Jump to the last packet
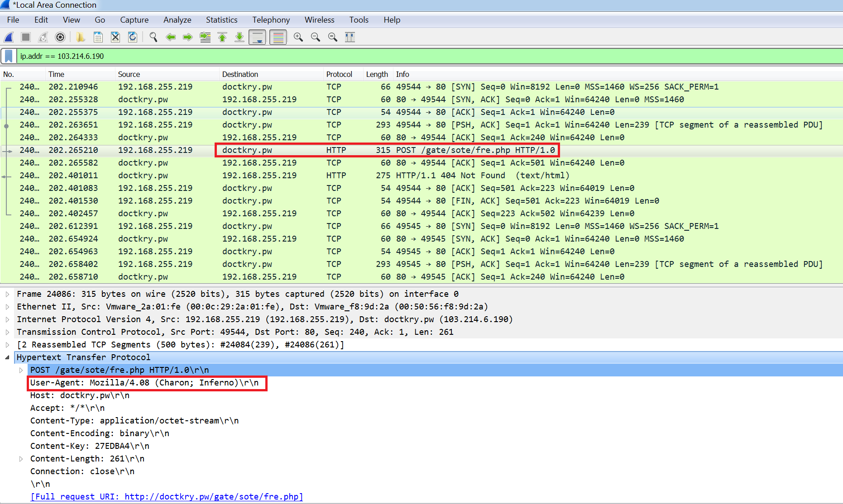This screenshot has width=843, height=504. tap(239, 37)
